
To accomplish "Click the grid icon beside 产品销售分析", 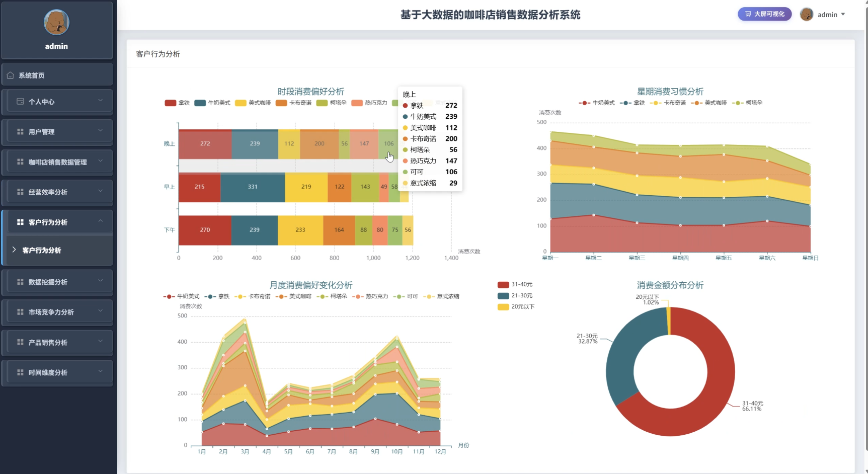I will tap(20, 343).
